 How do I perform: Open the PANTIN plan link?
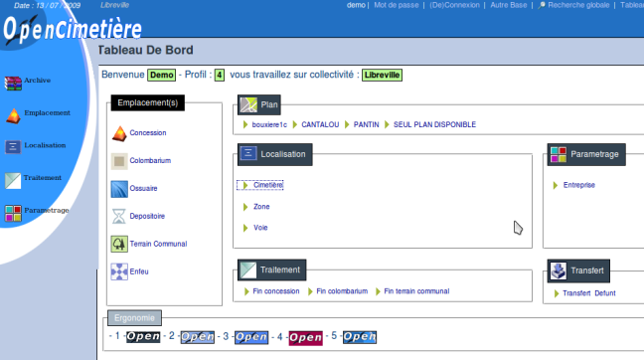(x=367, y=124)
